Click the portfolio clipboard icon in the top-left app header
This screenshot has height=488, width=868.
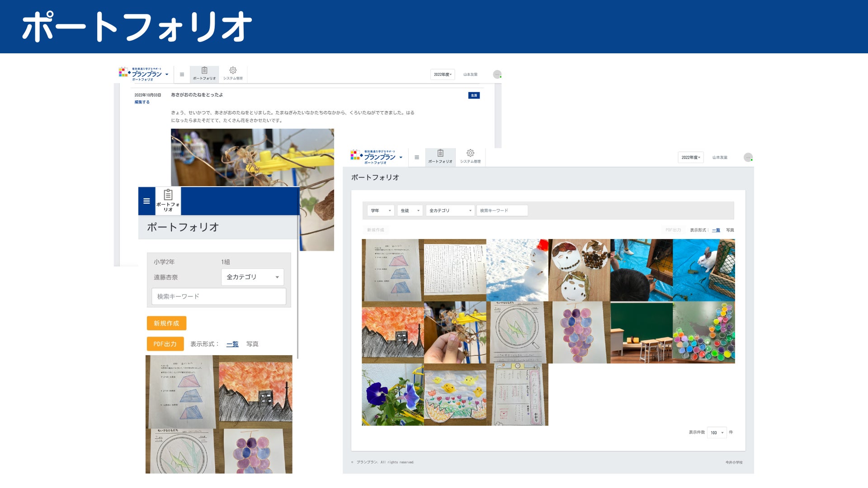click(204, 73)
